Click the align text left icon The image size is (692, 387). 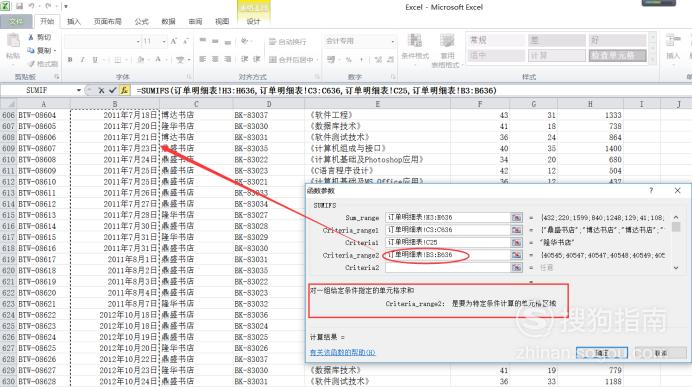[203, 59]
